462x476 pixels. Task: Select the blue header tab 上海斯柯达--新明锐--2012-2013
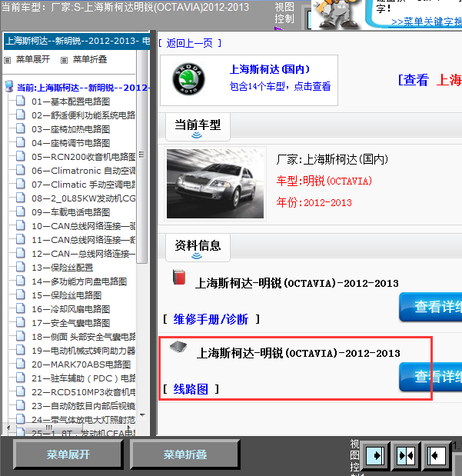coord(77,41)
